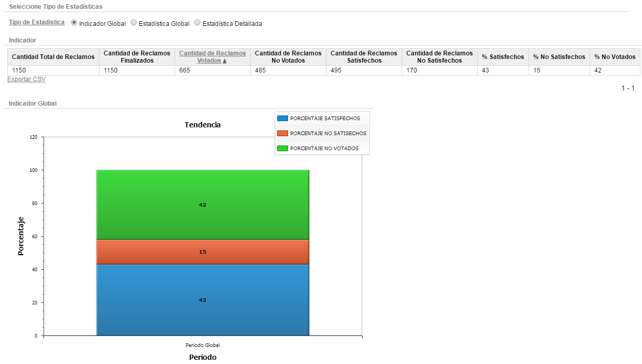
Task: Click the orange bar segment labeled 15
Action: pos(203,252)
